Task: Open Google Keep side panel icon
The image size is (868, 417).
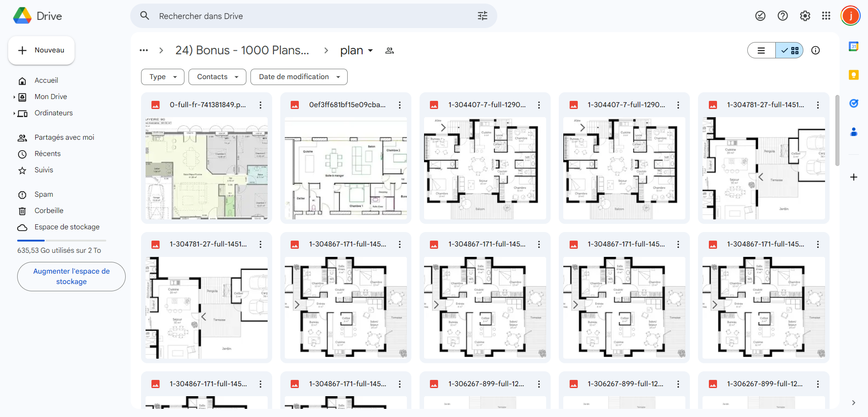Action: point(854,75)
